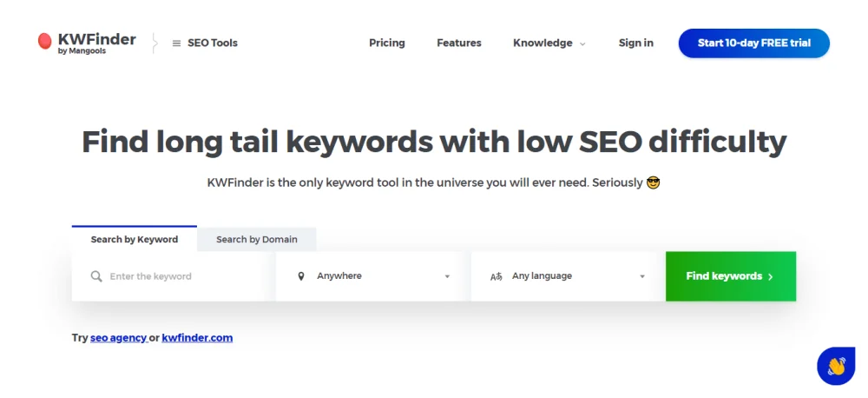Click the red KWFinder logo icon

(45, 41)
